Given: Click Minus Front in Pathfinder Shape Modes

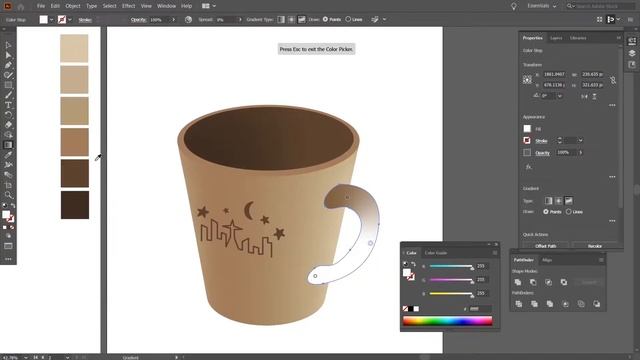Looking at the screenshot, I should 533,282.
